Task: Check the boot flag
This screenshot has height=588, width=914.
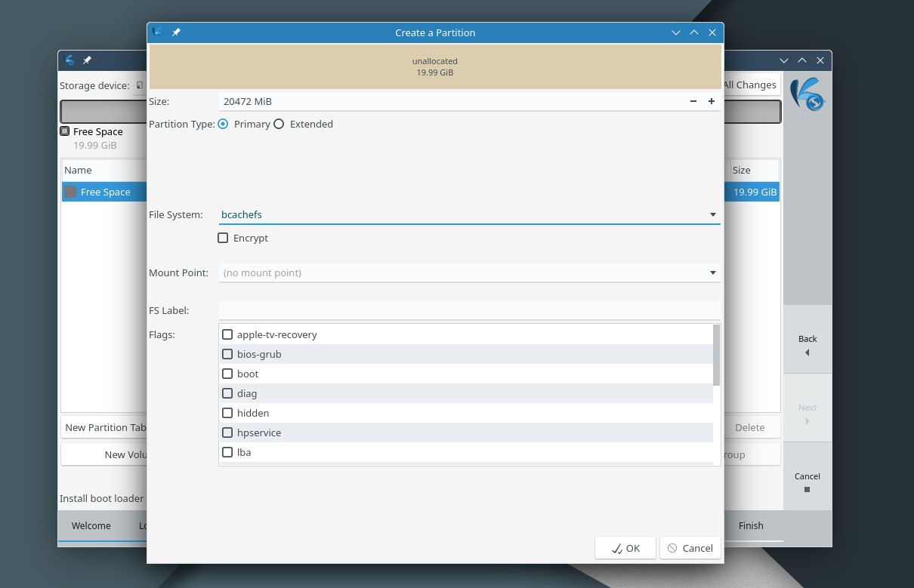Action: [227, 374]
